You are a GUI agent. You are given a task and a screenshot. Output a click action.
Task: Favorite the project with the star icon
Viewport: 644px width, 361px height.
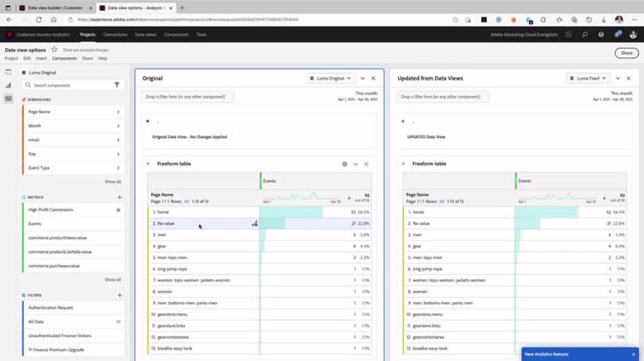[54, 50]
